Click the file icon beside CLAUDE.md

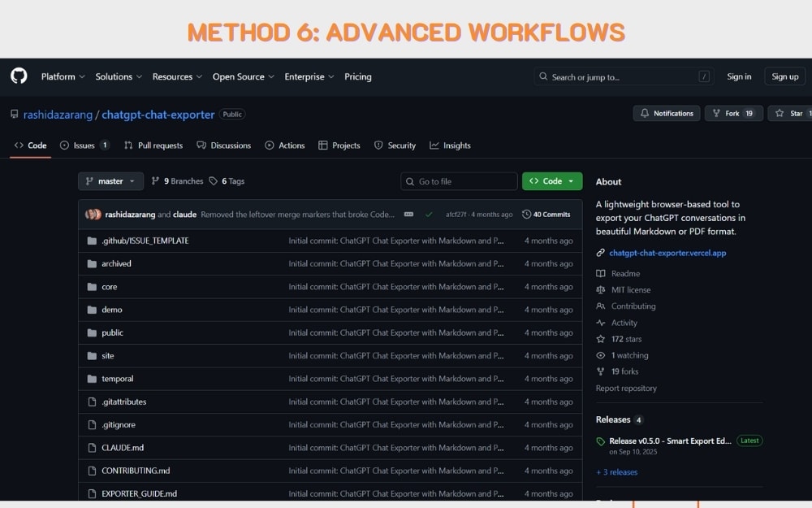pyautogui.click(x=93, y=447)
